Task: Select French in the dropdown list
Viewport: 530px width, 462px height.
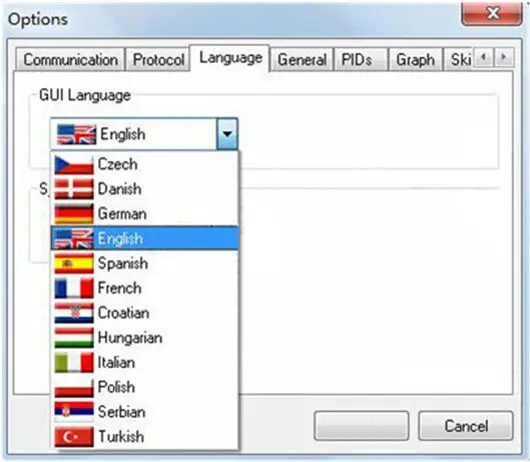Action: tap(145, 288)
